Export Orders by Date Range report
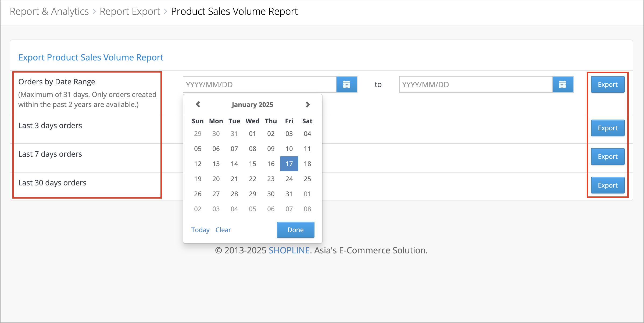 tap(607, 85)
